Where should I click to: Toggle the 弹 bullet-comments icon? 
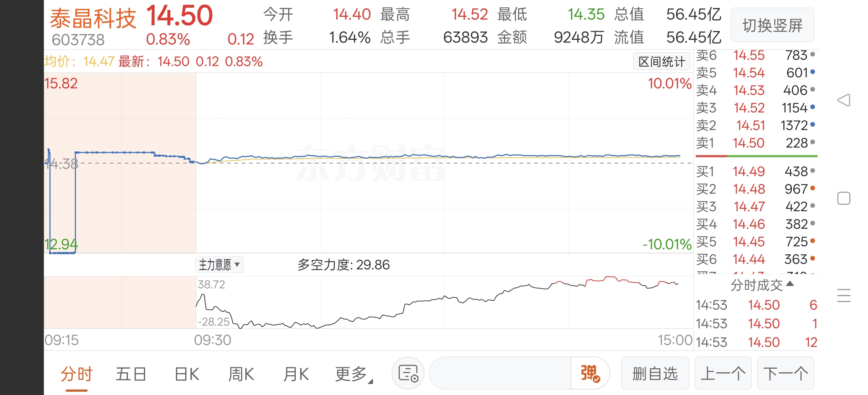(590, 373)
